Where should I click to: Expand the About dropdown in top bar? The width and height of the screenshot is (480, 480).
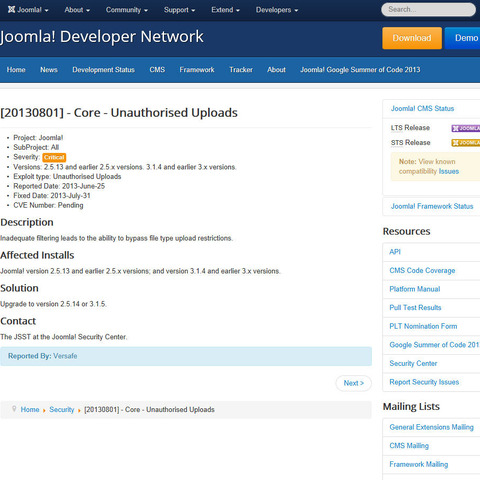[x=77, y=10]
